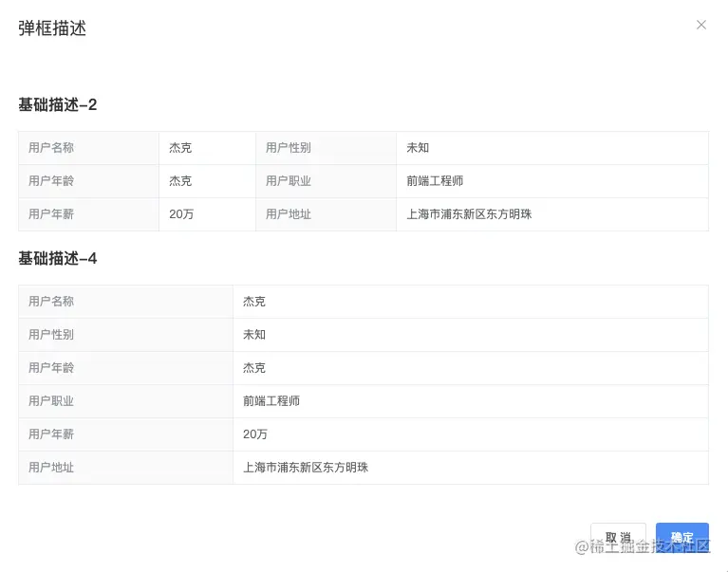Select 杰克 value beside 用户年龄 in 基础描述-4
Image resolution: width=728 pixels, height=572 pixels.
coord(254,368)
